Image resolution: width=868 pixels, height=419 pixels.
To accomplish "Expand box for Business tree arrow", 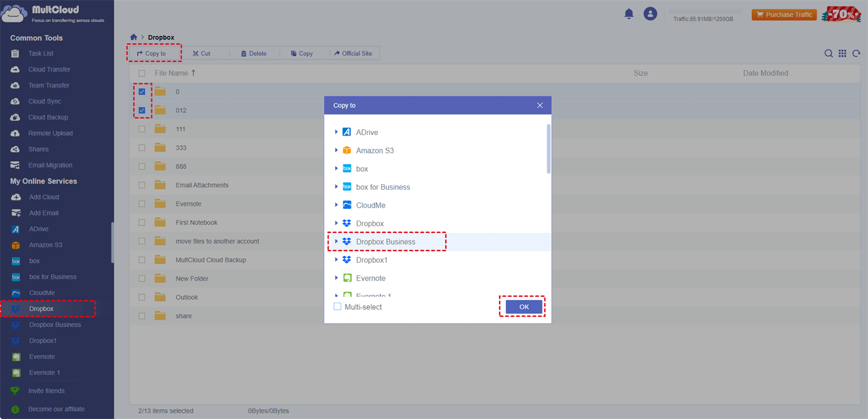I will (337, 187).
